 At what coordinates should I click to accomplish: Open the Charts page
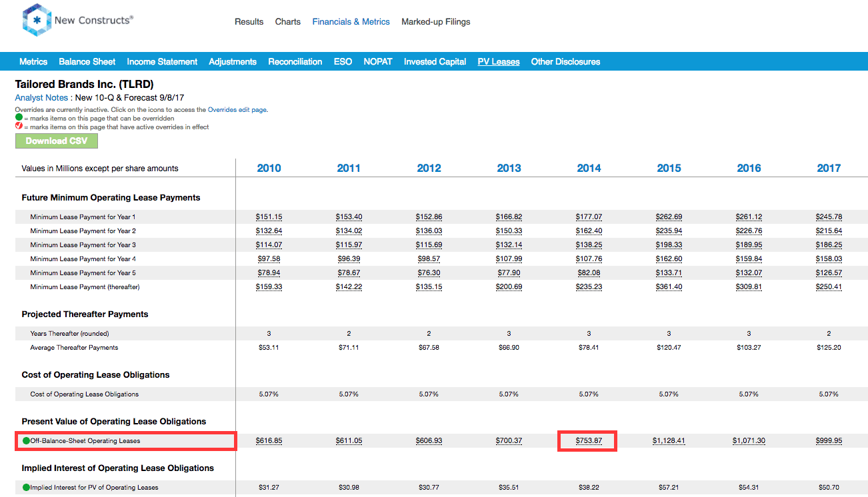tap(288, 22)
